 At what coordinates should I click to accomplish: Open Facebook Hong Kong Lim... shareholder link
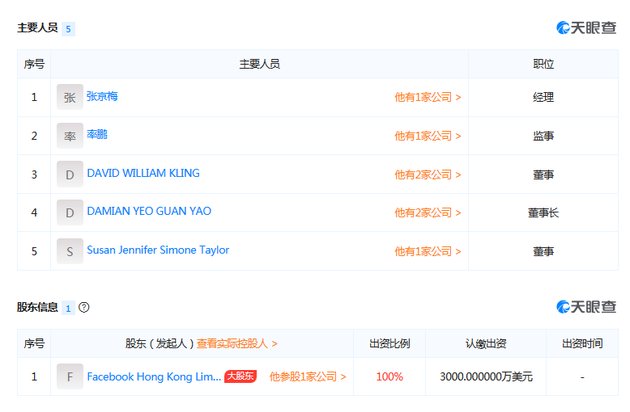click(x=154, y=377)
